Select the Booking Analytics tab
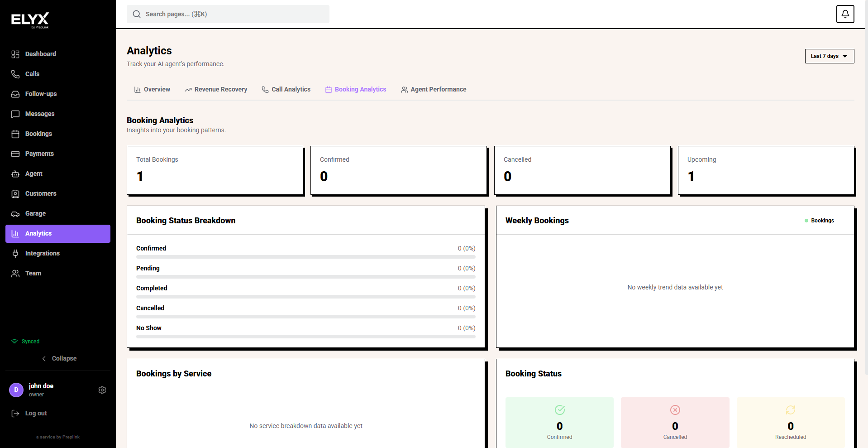Screen dimensions: 868x448 click(x=356, y=90)
